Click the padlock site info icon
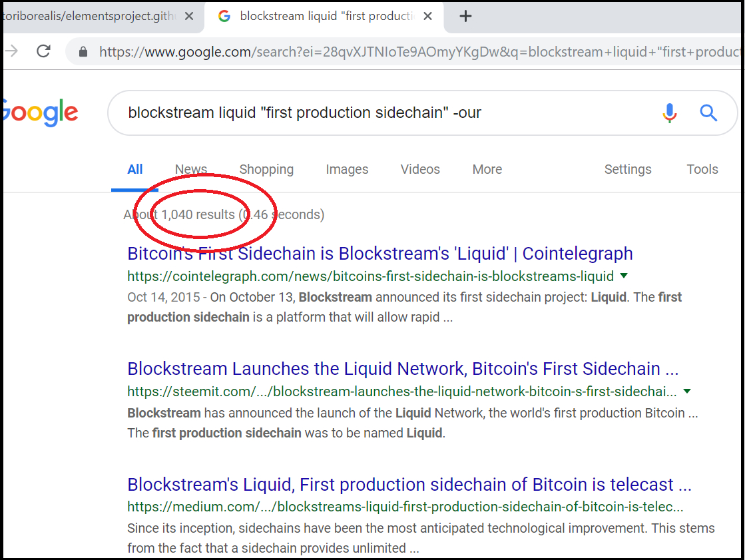 pyautogui.click(x=83, y=51)
